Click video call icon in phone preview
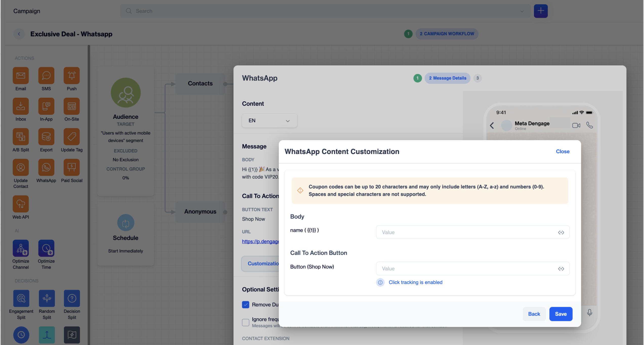The image size is (644, 345). tap(576, 125)
